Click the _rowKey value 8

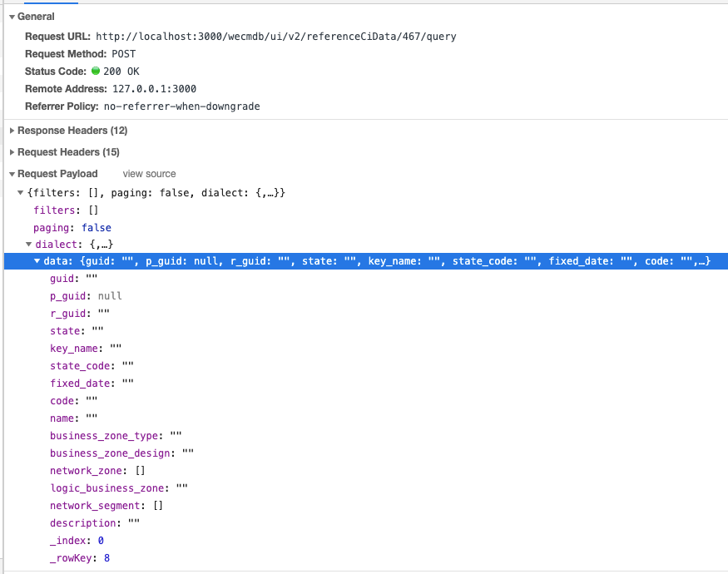tap(106, 557)
